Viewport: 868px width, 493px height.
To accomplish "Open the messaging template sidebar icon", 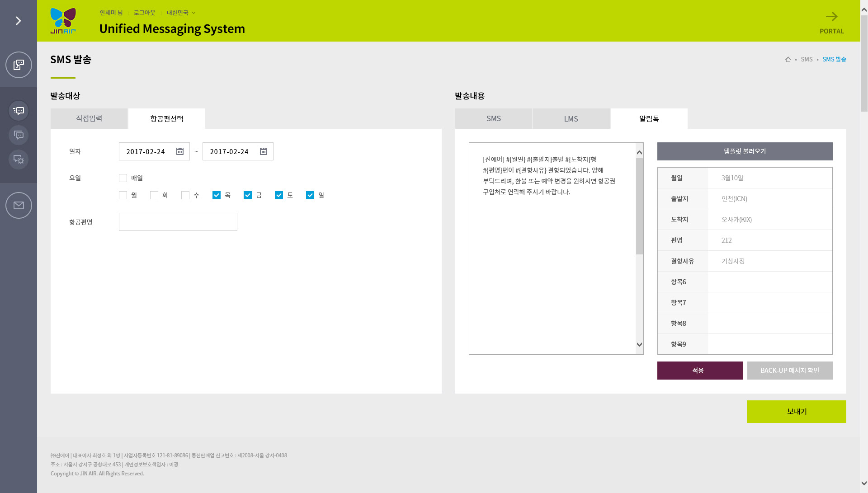I will pos(19,65).
